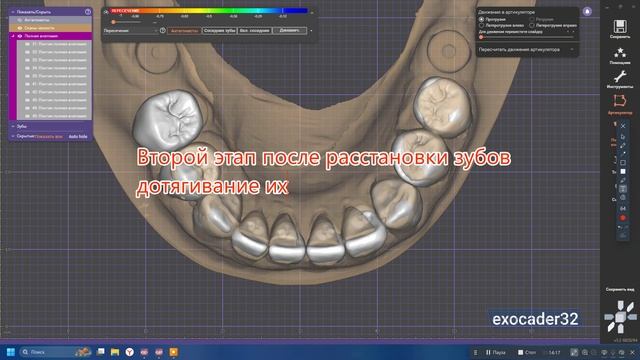Toggle visibility of the Антагонисты row

20,20
